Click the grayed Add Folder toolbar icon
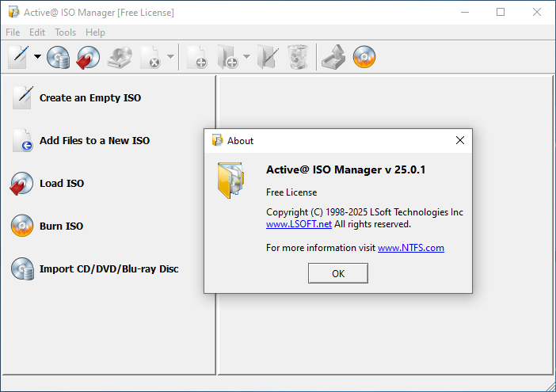 point(227,57)
